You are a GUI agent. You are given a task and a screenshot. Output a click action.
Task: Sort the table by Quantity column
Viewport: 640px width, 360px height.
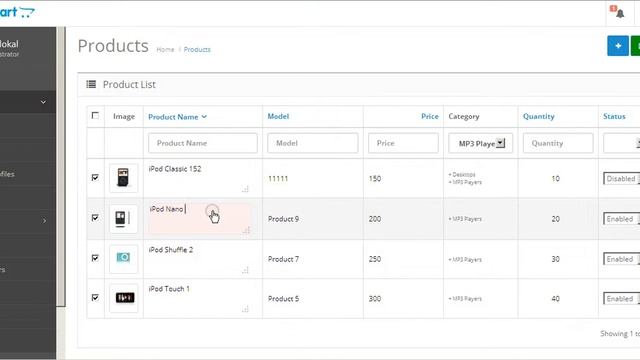pyautogui.click(x=539, y=116)
